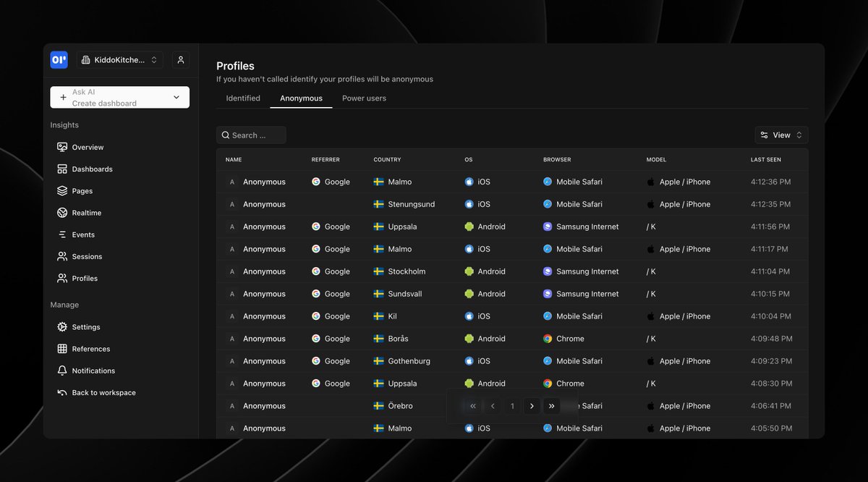Click the Samsung Internet icon in the Stockholm row
The width and height of the screenshot is (868, 482).
point(548,271)
